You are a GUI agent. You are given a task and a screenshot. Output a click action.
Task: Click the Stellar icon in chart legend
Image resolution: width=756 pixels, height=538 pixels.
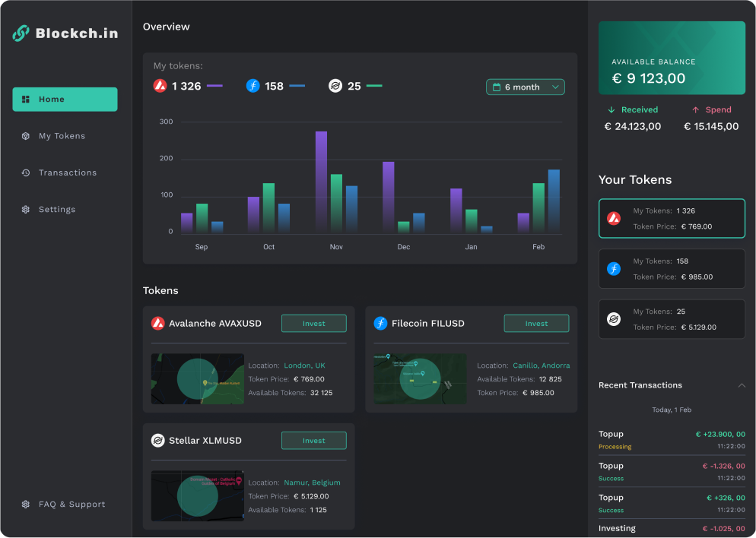click(335, 86)
